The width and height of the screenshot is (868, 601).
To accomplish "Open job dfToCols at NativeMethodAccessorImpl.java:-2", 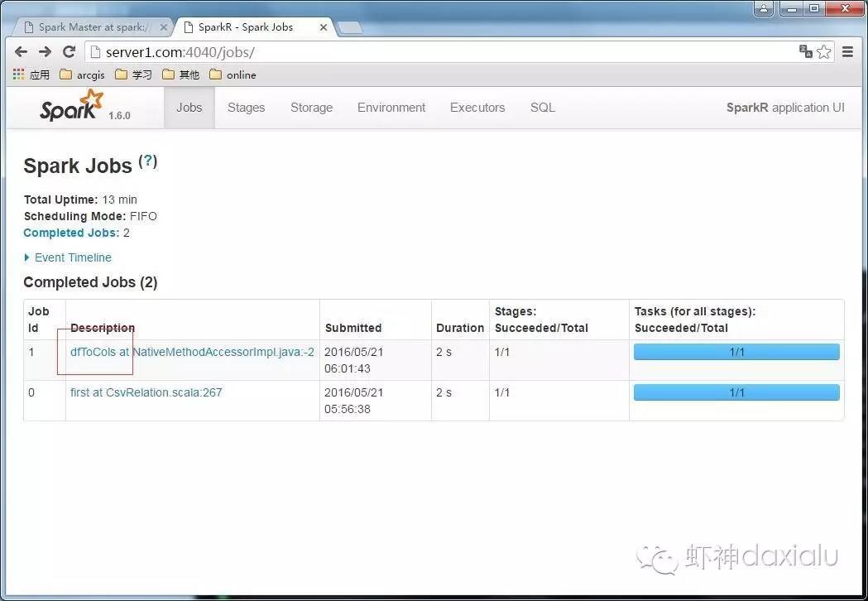I will (x=192, y=352).
